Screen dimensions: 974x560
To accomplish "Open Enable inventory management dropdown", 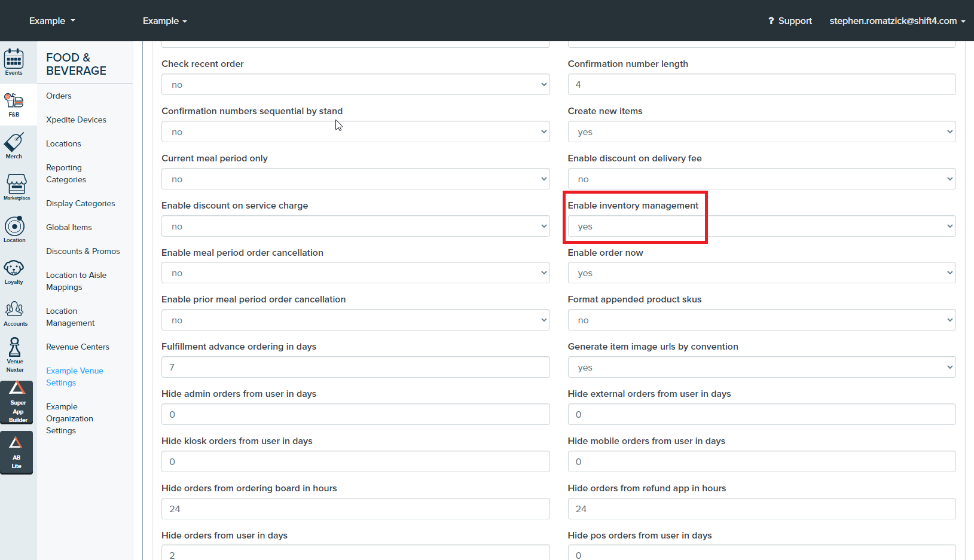I will point(762,226).
